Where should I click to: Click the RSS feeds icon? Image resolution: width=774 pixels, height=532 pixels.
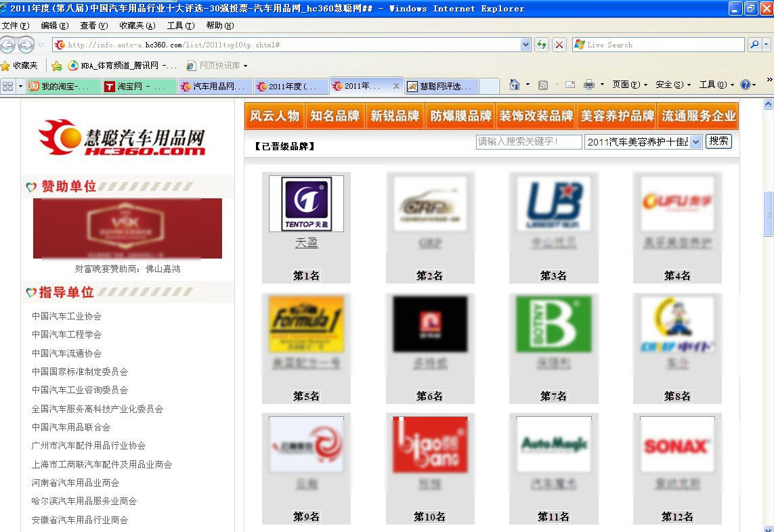543,85
